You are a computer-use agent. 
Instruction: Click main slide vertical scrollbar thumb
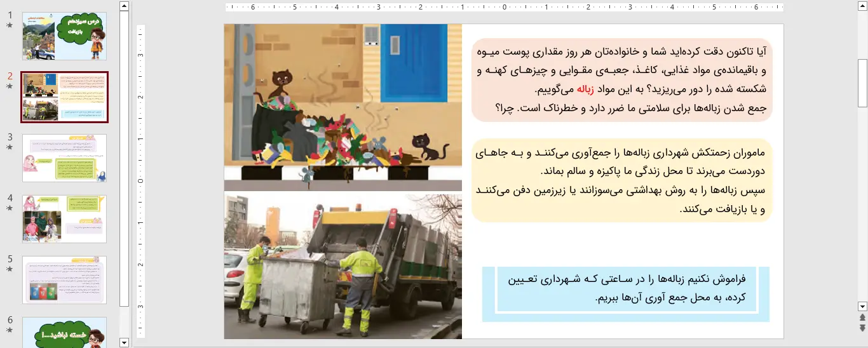click(862, 83)
